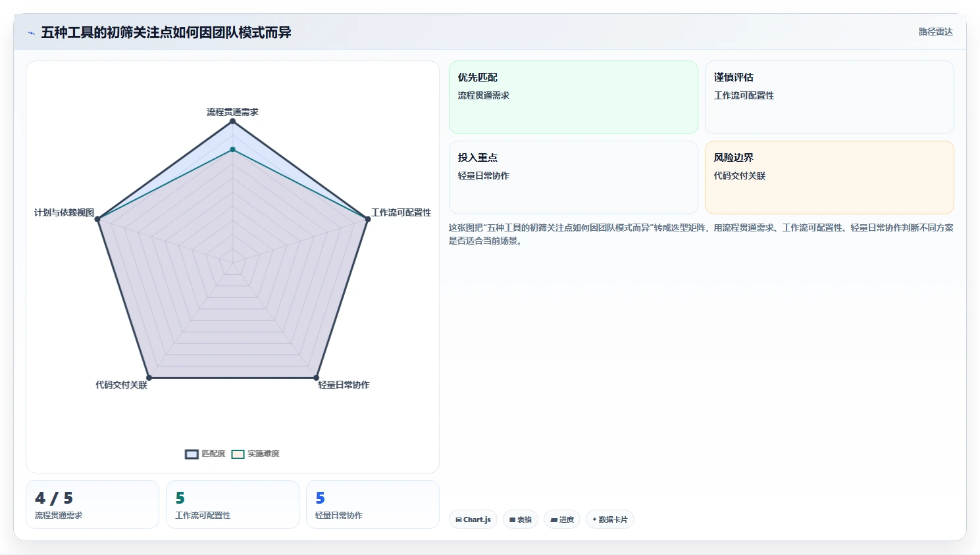Open the 风险边界 card
Screen dimensions: 980x555
click(829, 178)
